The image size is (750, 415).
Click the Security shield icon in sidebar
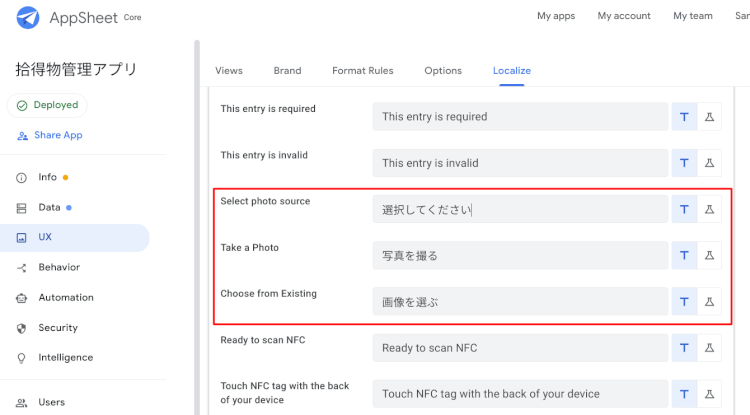point(22,328)
